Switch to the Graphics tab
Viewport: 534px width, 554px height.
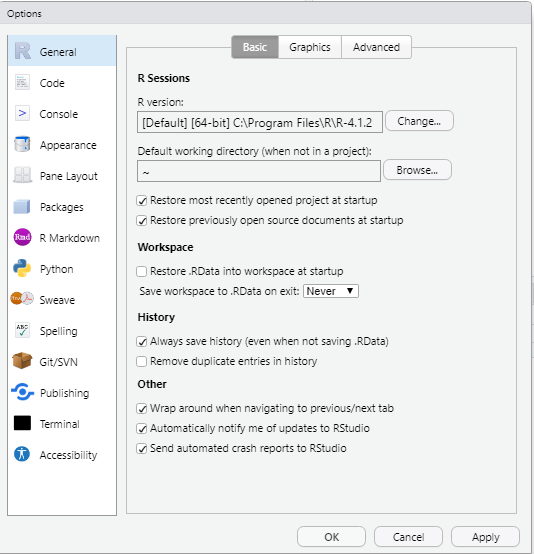(x=310, y=47)
